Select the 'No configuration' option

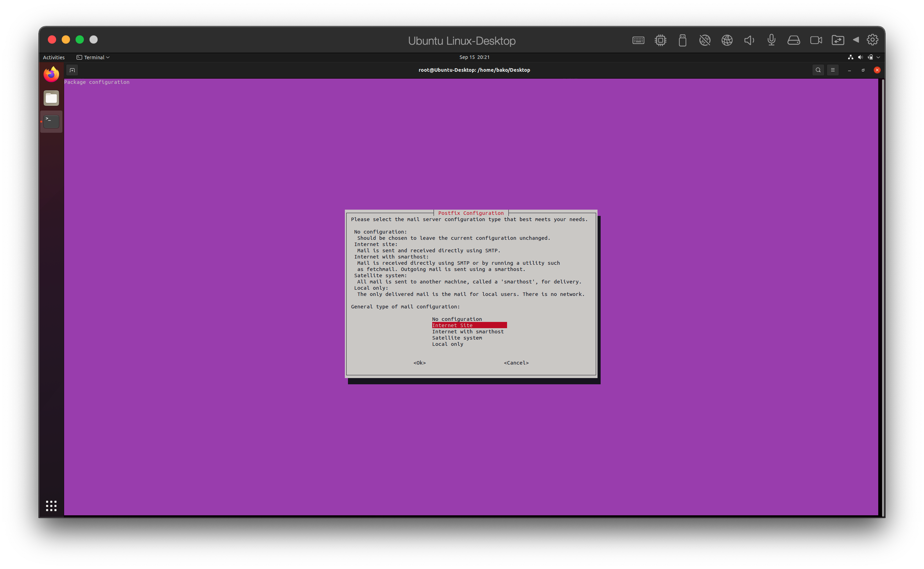click(x=457, y=319)
